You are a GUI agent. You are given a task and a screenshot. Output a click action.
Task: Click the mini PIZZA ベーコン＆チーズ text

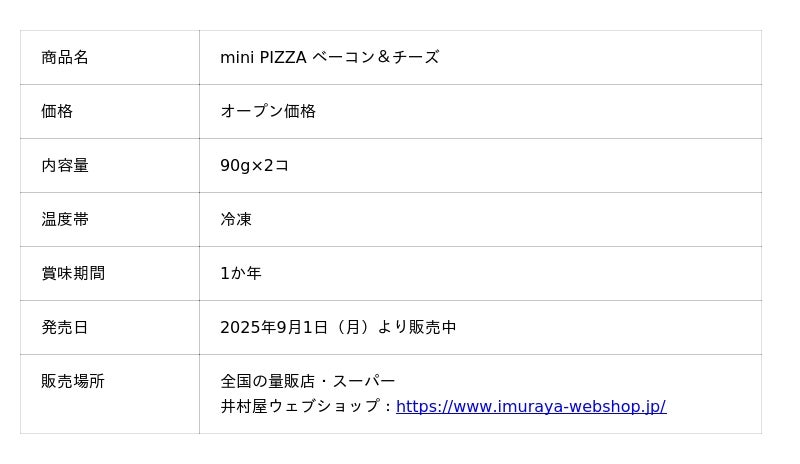tap(329, 57)
